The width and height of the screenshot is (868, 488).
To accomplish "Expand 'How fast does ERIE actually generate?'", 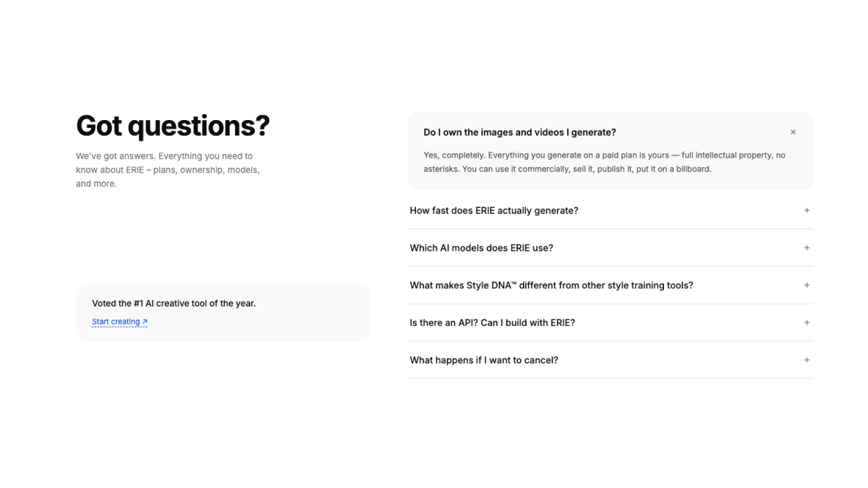I will coord(494,210).
